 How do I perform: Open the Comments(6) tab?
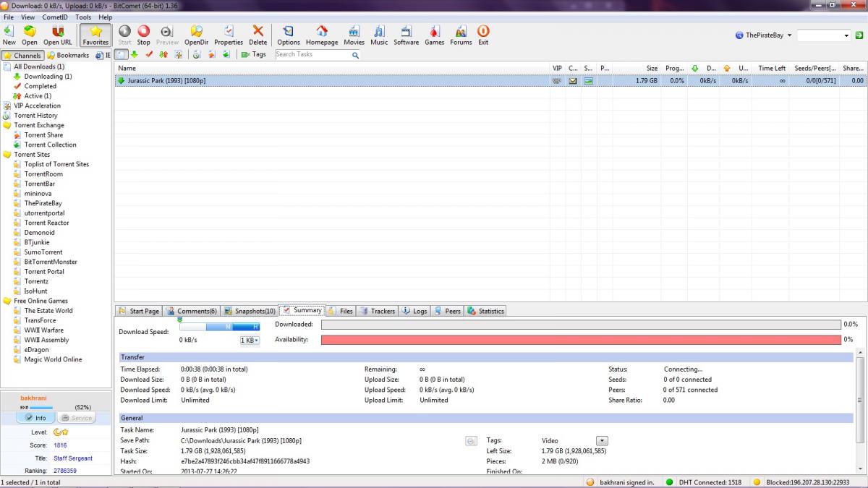tap(192, 311)
